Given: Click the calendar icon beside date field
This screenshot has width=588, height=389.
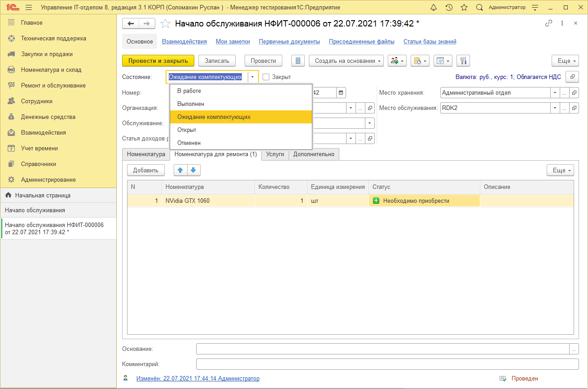Looking at the screenshot, I should [x=341, y=93].
